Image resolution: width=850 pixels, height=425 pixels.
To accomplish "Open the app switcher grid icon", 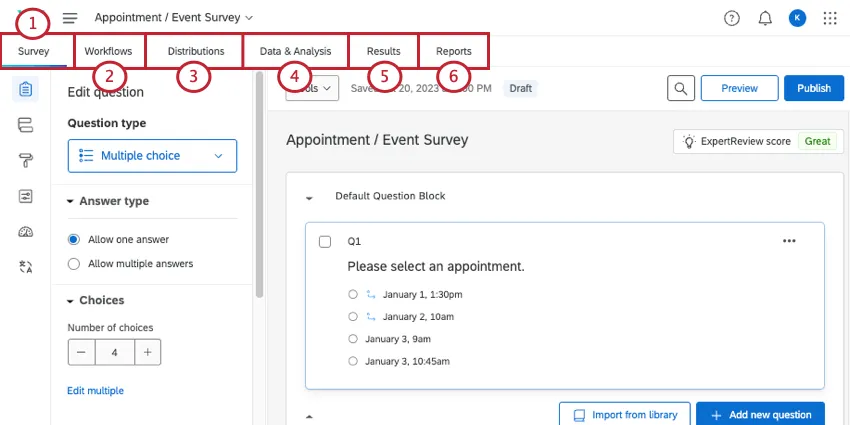I will (x=830, y=18).
